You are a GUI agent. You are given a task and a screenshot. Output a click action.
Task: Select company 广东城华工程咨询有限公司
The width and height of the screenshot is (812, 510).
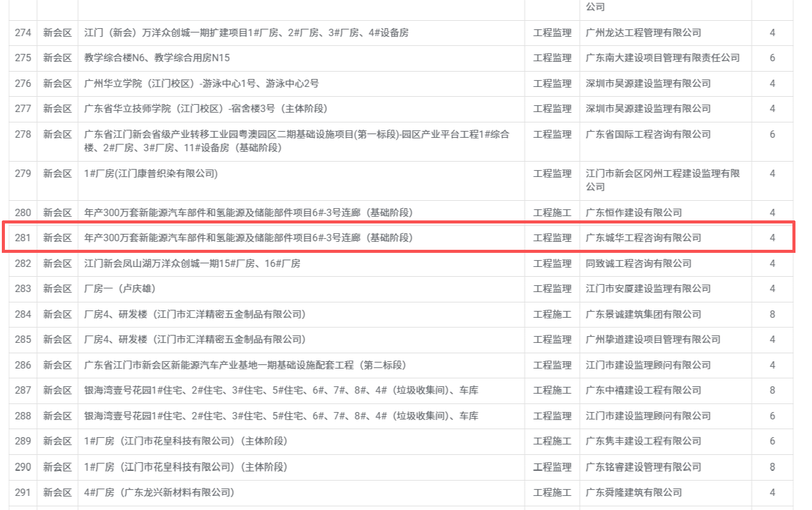(643, 238)
